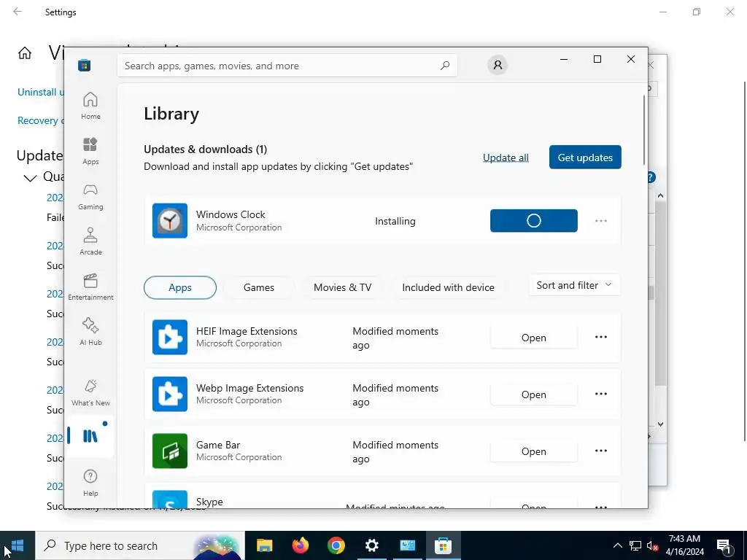This screenshot has width=747, height=560.
Task: Click the Skype app name
Action: (209, 502)
